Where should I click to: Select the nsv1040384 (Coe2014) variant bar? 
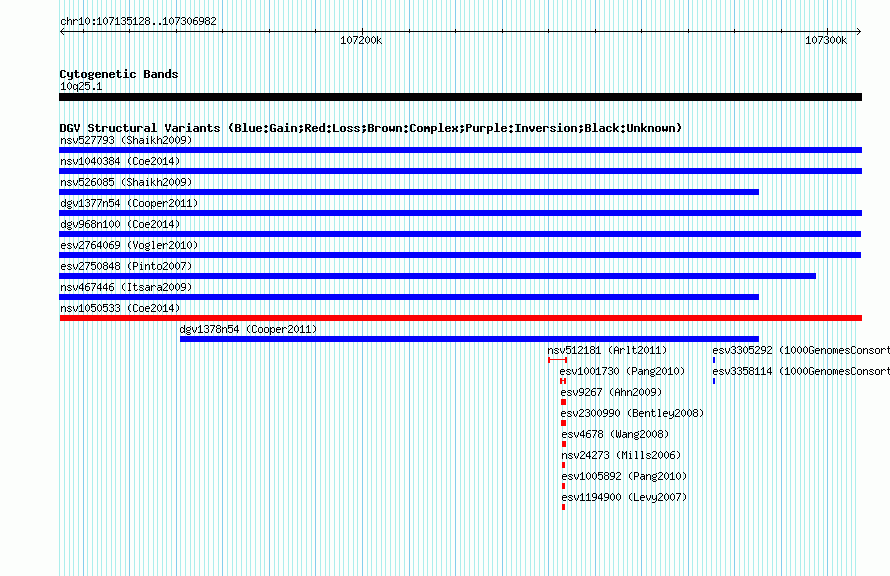point(460,171)
